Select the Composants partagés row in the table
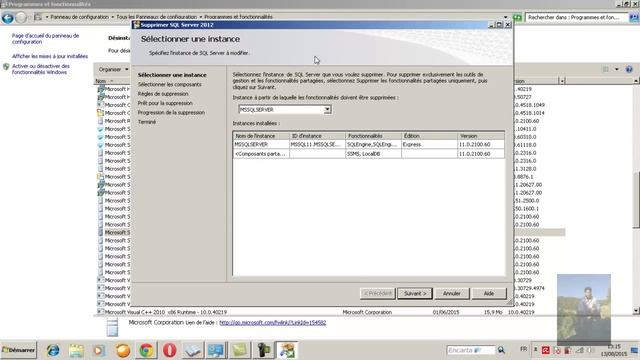The width and height of the screenshot is (640, 360). [369, 154]
